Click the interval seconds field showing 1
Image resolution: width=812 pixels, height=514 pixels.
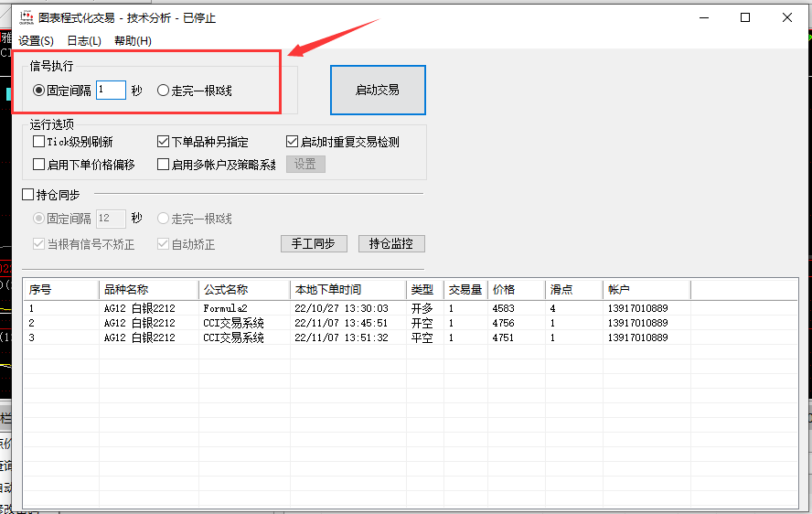(111, 91)
